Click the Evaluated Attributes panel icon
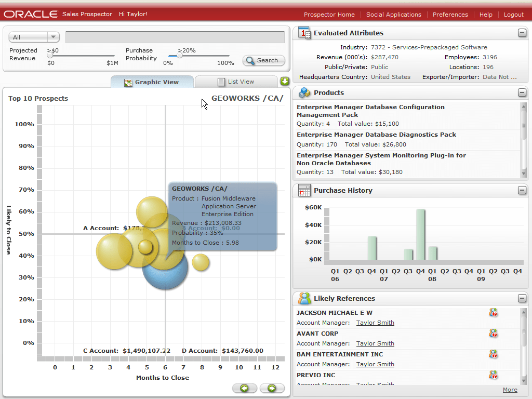This screenshot has height=399, width=532. (x=304, y=32)
